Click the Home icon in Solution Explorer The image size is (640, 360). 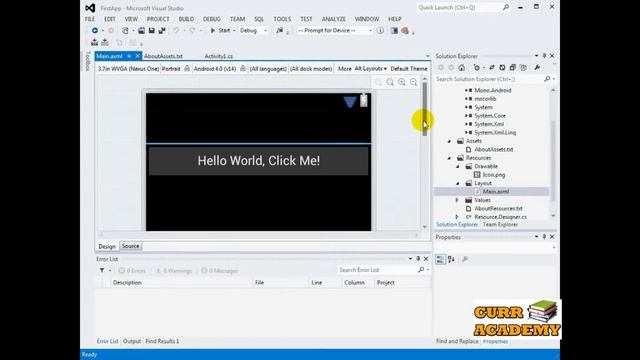462,68
